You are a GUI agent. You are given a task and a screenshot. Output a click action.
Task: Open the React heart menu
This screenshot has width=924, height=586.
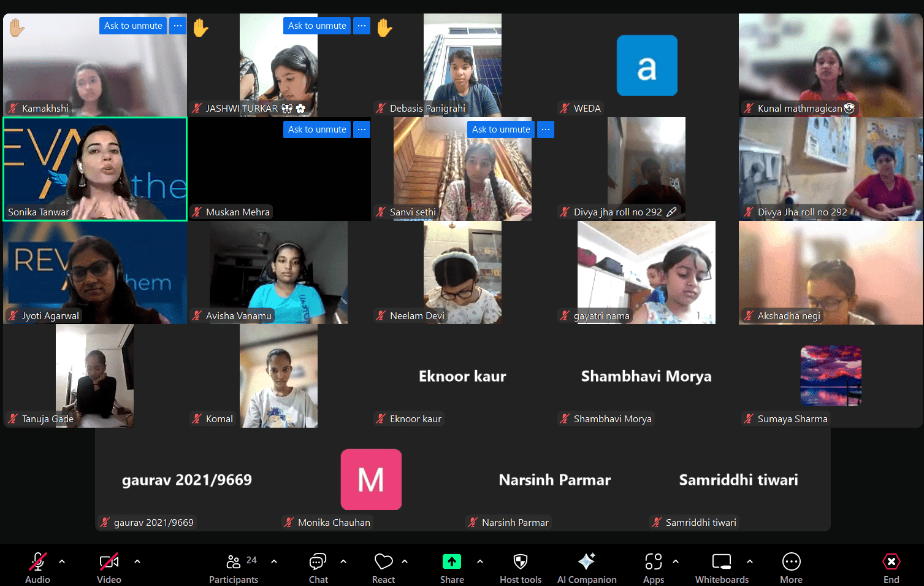[384, 568]
